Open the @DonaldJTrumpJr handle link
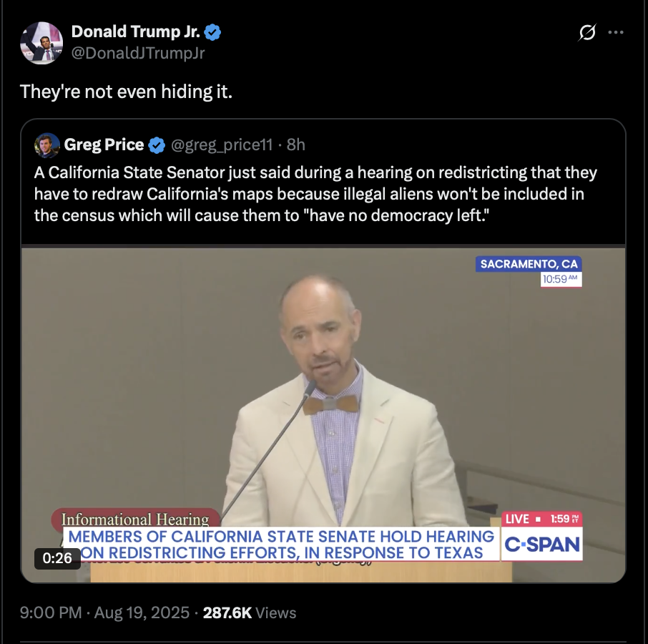 click(138, 53)
